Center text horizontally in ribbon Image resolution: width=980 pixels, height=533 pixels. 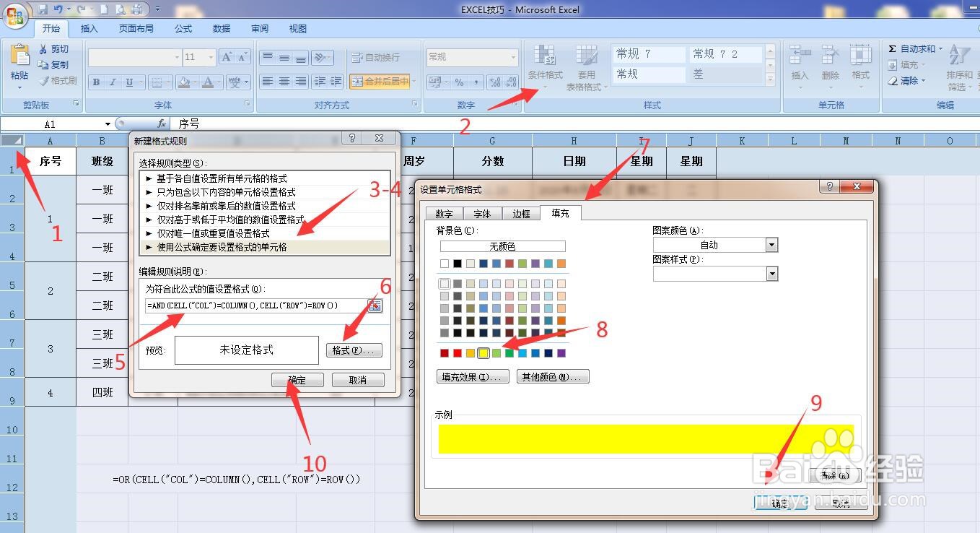(x=284, y=82)
